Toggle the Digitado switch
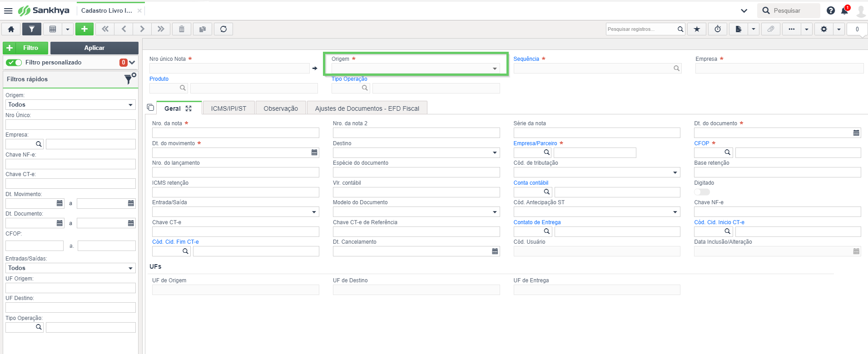The image size is (868, 354). pyautogui.click(x=702, y=192)
